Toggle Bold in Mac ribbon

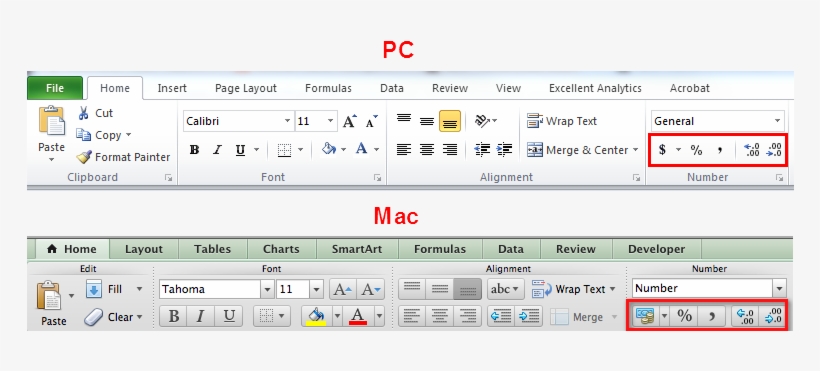[174, 317]
